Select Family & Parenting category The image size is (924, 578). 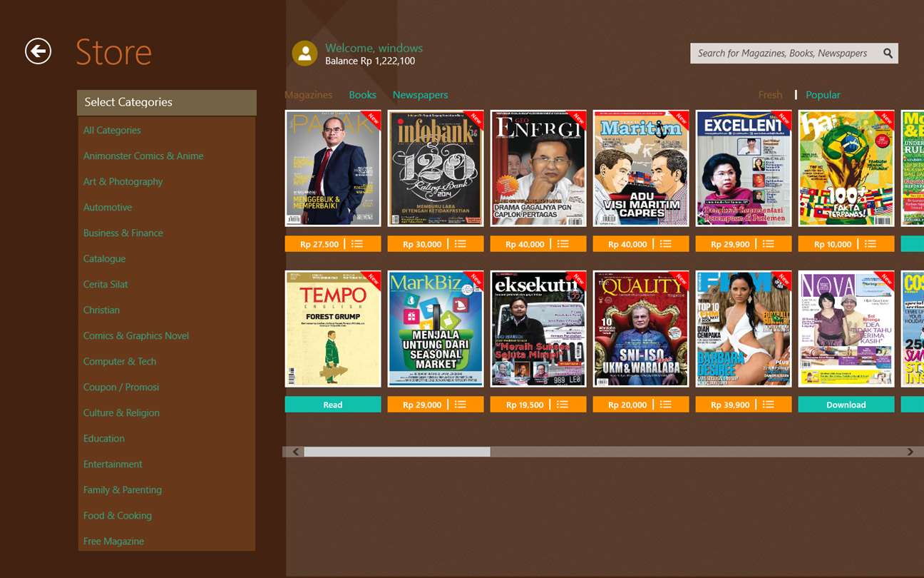click(x=123, y=490)
